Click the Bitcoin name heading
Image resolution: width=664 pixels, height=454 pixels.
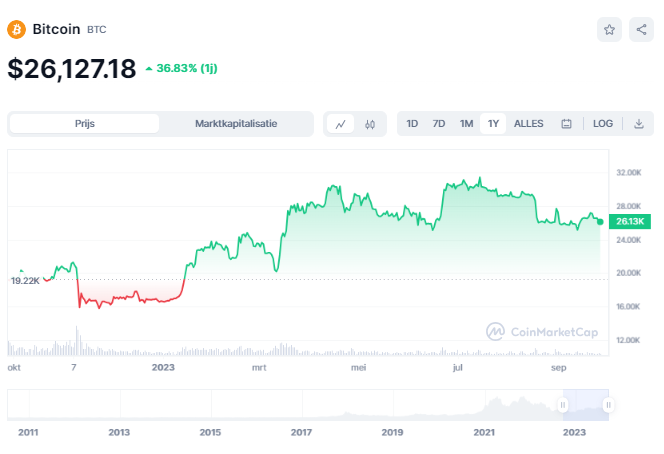point(56,29)
